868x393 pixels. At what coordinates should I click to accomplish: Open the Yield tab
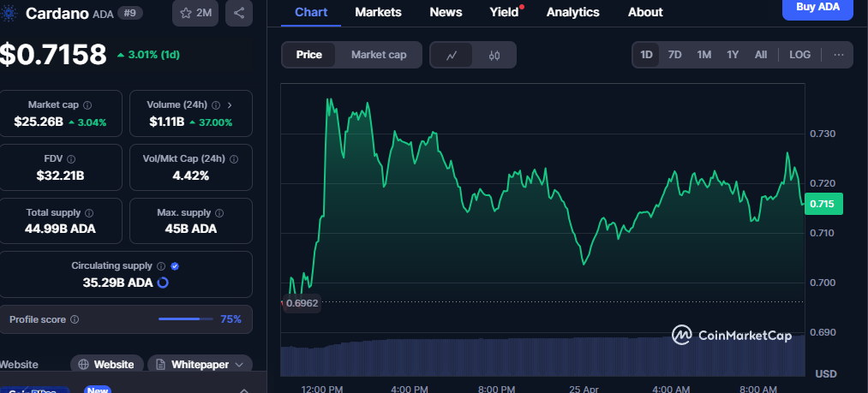click(x=504, y=12)
